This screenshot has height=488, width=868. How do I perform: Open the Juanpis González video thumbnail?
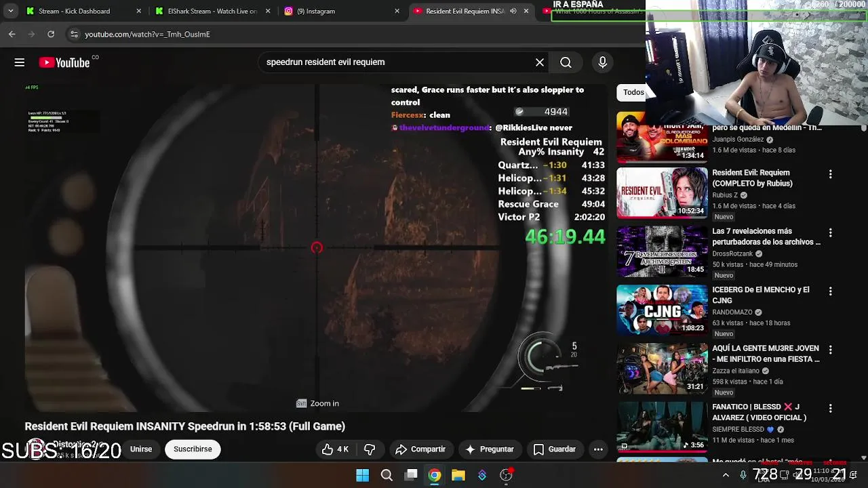662,138
